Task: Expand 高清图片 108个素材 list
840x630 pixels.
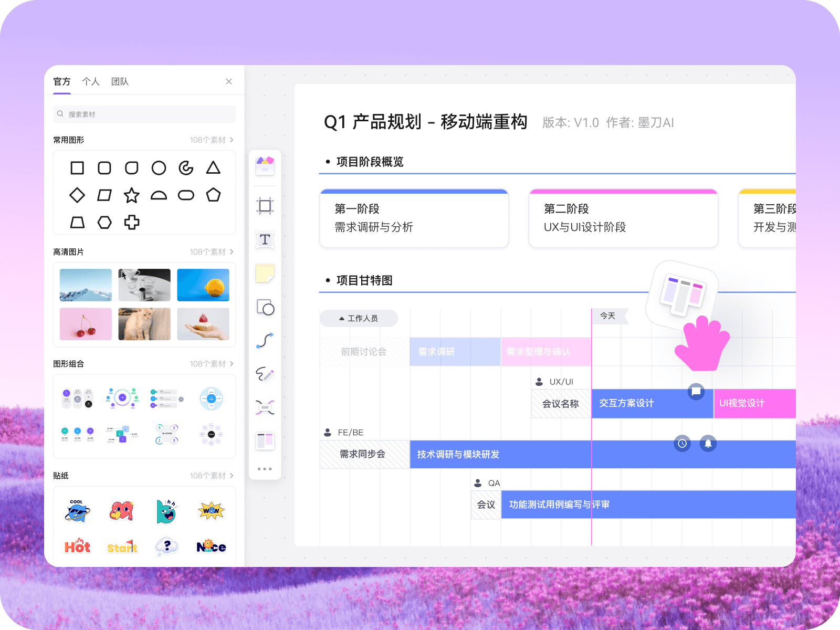Action: (212, 252)
